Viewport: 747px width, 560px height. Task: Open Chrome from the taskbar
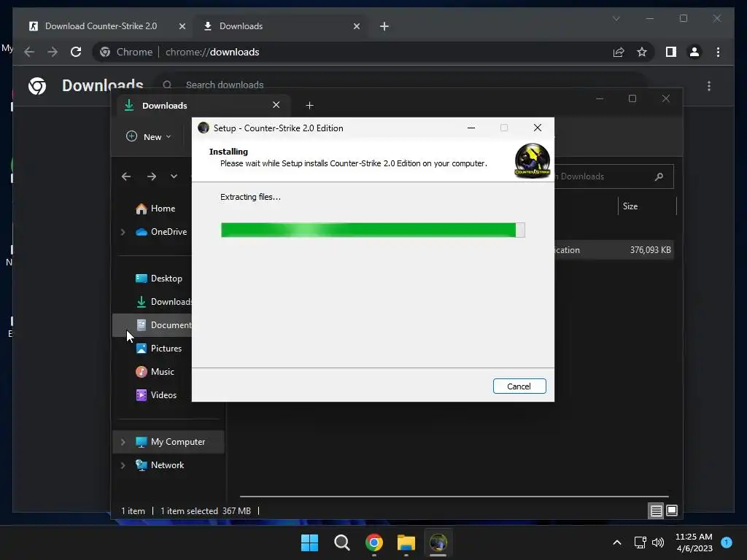pos(374,542)
